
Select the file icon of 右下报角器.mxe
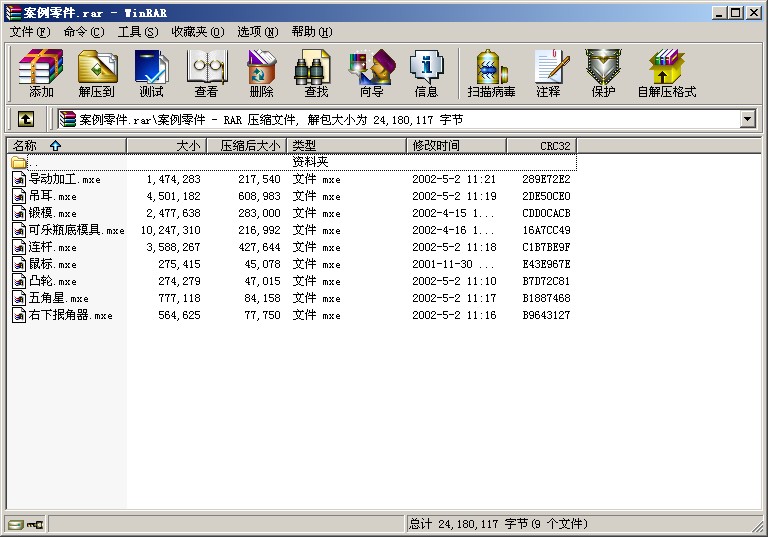pos(19,315)
